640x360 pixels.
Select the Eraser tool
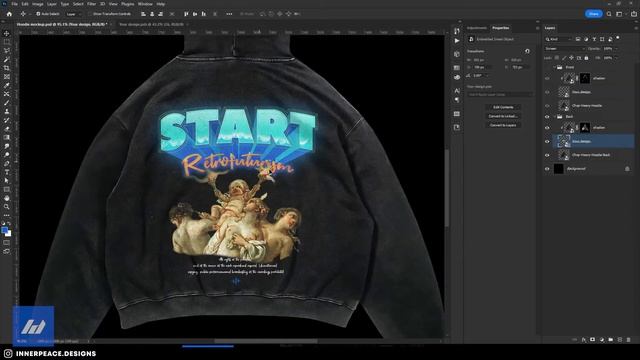[7, 129]
